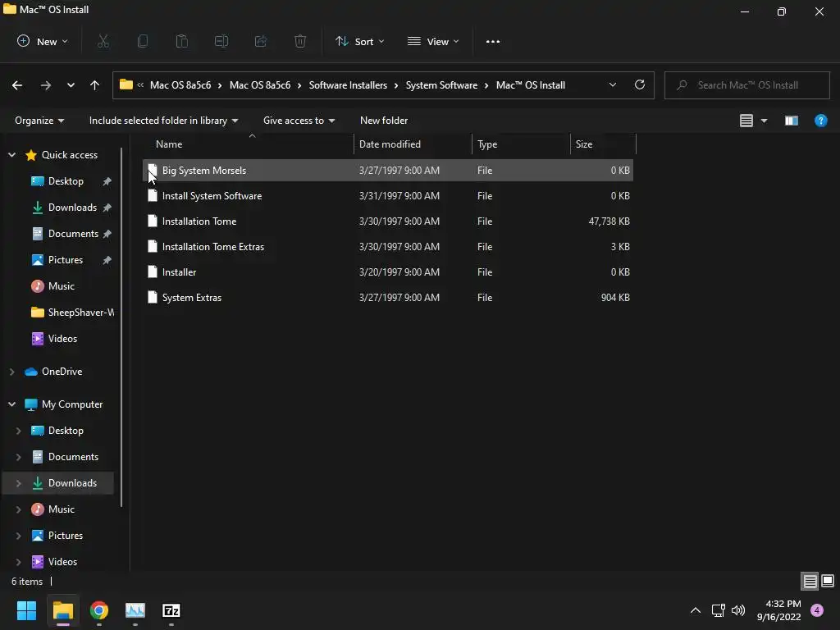
Task: Click the monitor app icon in taskbar
Action: [135, 610]
